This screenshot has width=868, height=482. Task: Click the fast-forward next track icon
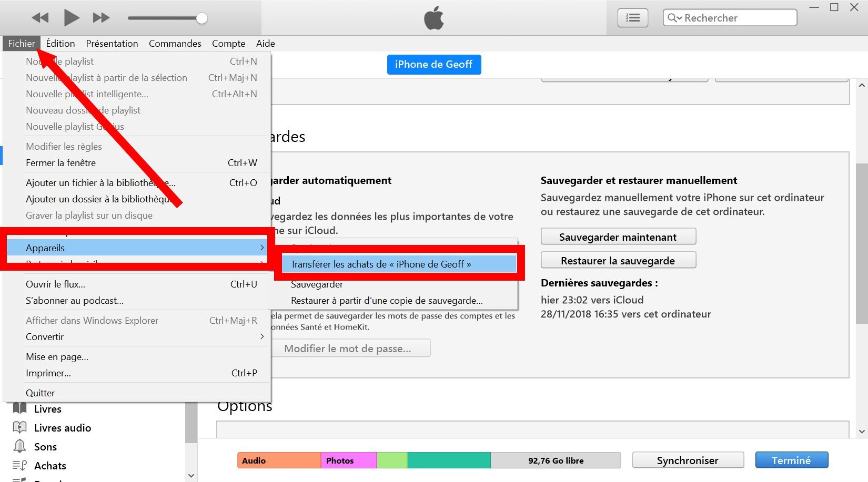[x=101, y=18]
